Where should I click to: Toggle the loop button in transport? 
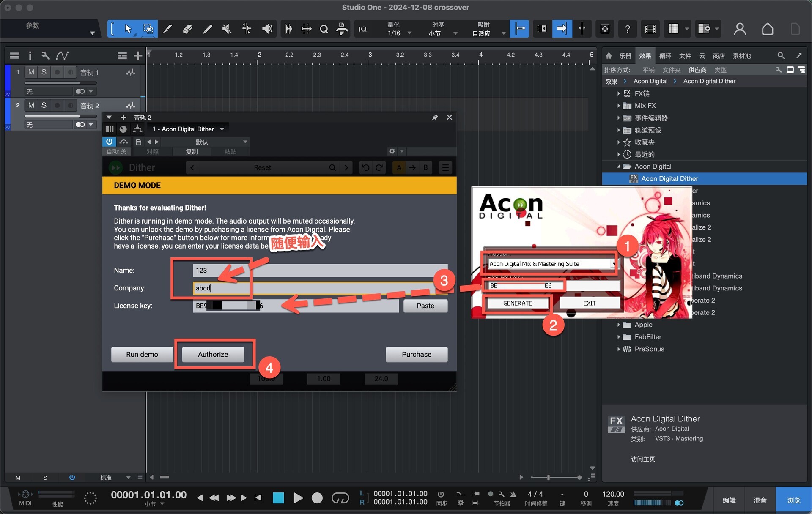(340, 498)
